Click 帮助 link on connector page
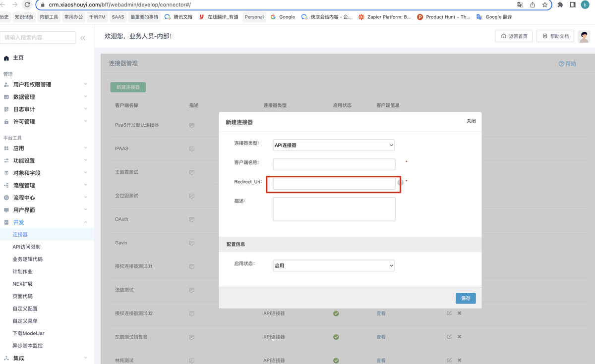 coord(567,64)
